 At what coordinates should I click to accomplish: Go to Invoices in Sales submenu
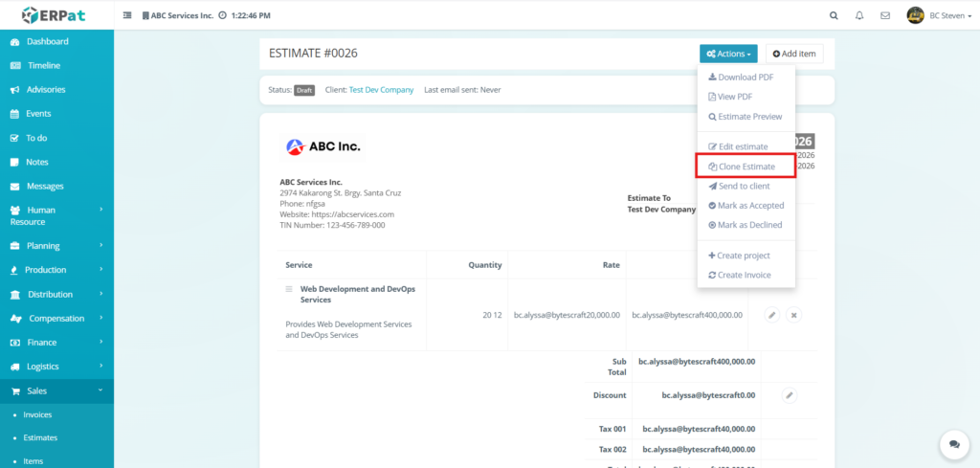(x=37, y=414)
